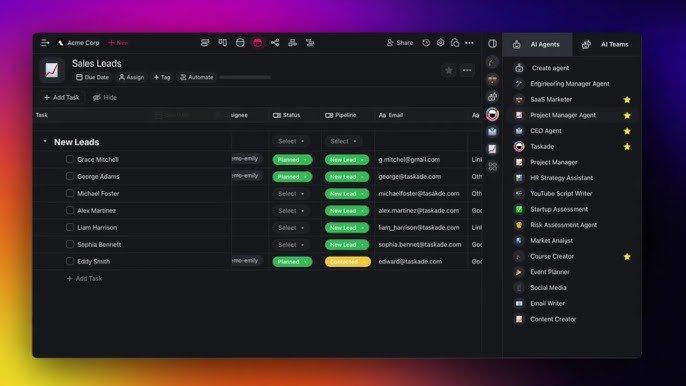Image resolution: width=686 pixels, height=386 pixels.
Task: Check the Grace Mitchell task checkbox
Action: [x=70, y=159]
